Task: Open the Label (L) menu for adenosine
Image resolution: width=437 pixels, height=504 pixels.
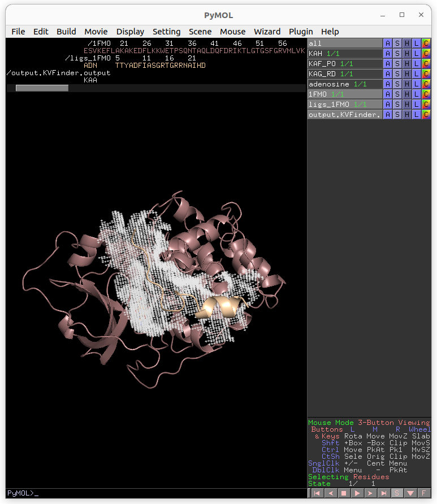Action: pos(417,84)
